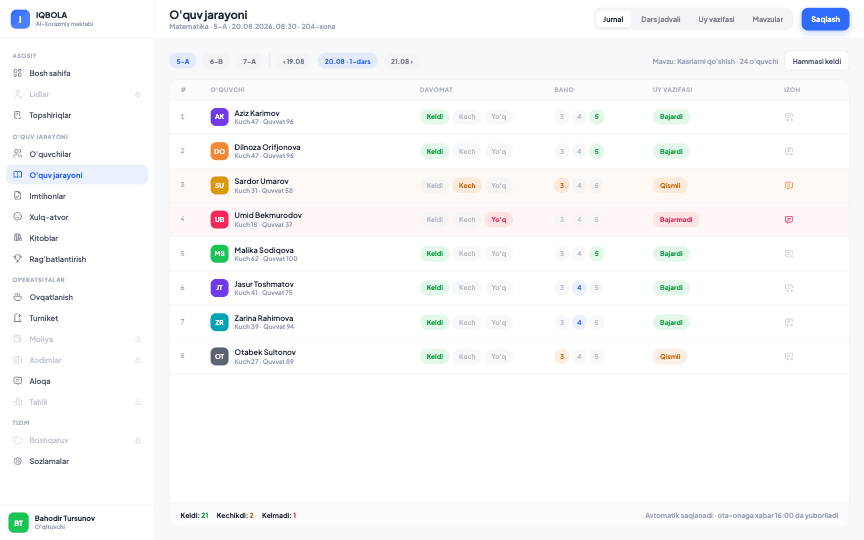This screenshot has height=540, width=864.
Task: Add comment for Zarina Rahimova
Action: pyautogui.click(x=789, y=322)
